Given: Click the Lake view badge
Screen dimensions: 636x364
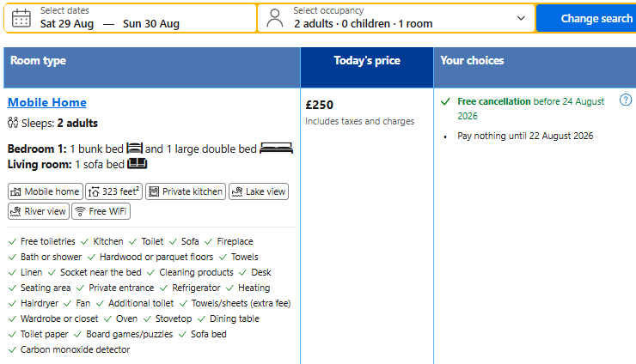Looking at the screenshot, I should (259, 191).
